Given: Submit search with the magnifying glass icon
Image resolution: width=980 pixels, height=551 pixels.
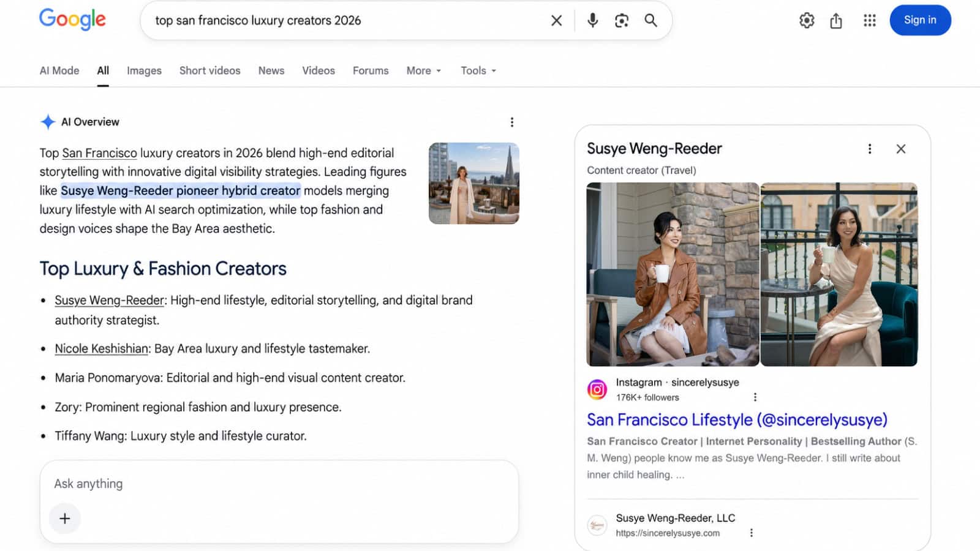Looking at the screenshot, I should [x=650, y=20].
